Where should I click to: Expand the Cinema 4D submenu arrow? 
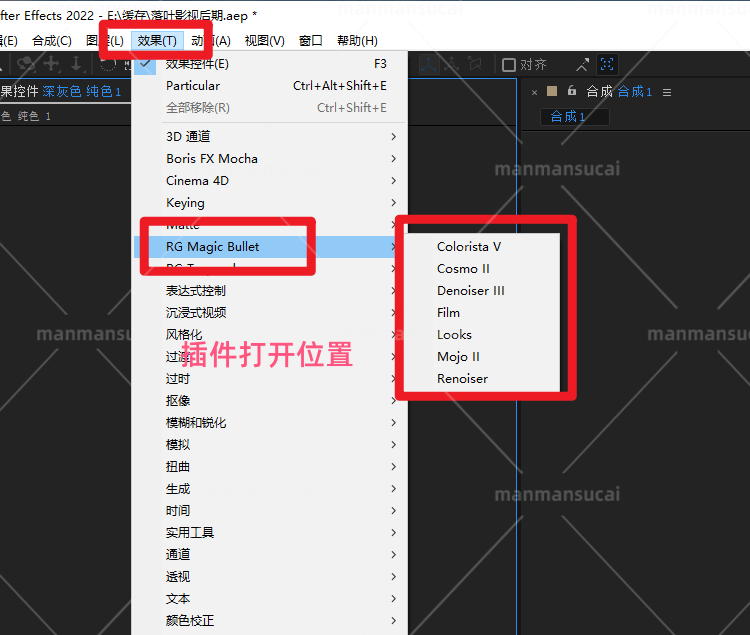[393, 181]
